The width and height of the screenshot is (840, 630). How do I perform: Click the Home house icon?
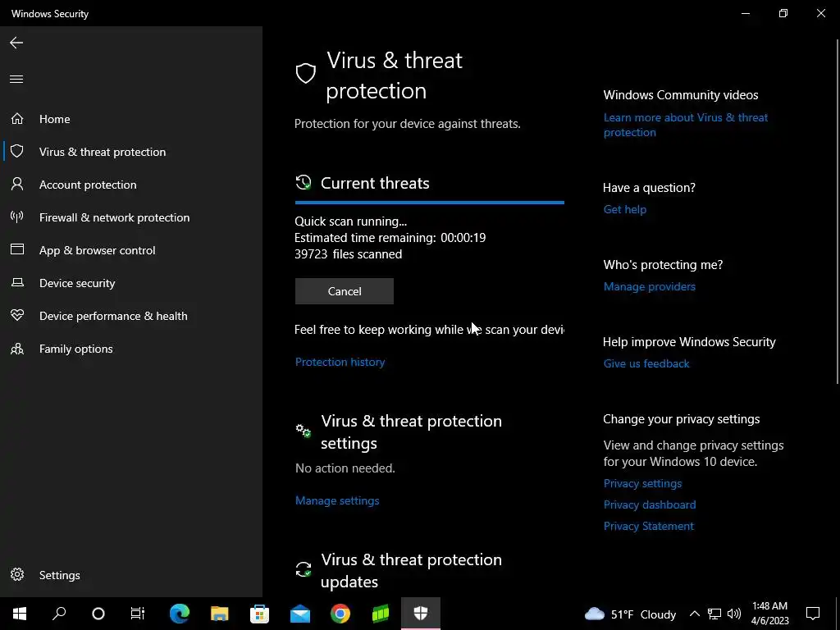(x=17, y=118)
